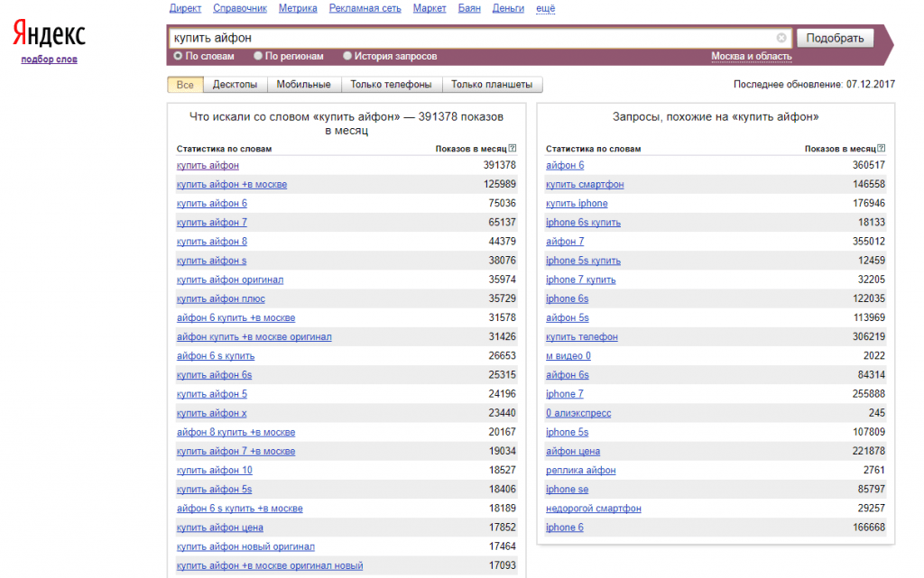Viewport: 924px width, 578px height.
Task: Open the 'Рекламная сеть' service link
Action: (x=365, y=8)
